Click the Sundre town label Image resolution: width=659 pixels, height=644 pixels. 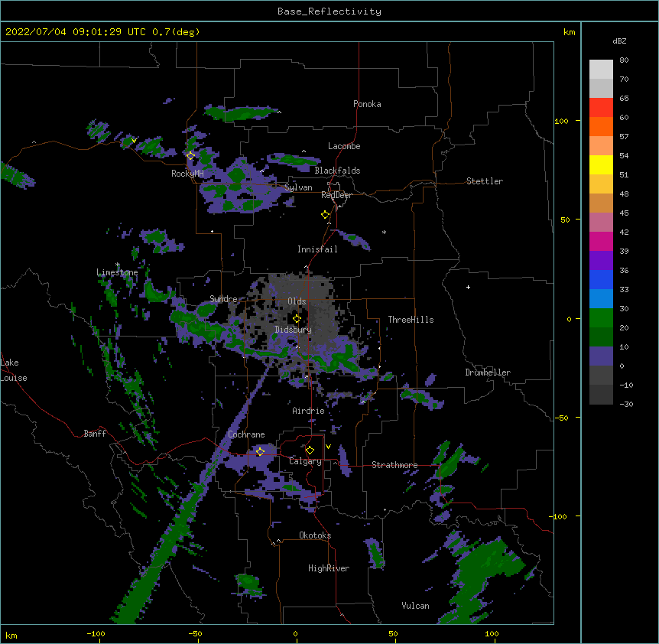click(223, 299)
